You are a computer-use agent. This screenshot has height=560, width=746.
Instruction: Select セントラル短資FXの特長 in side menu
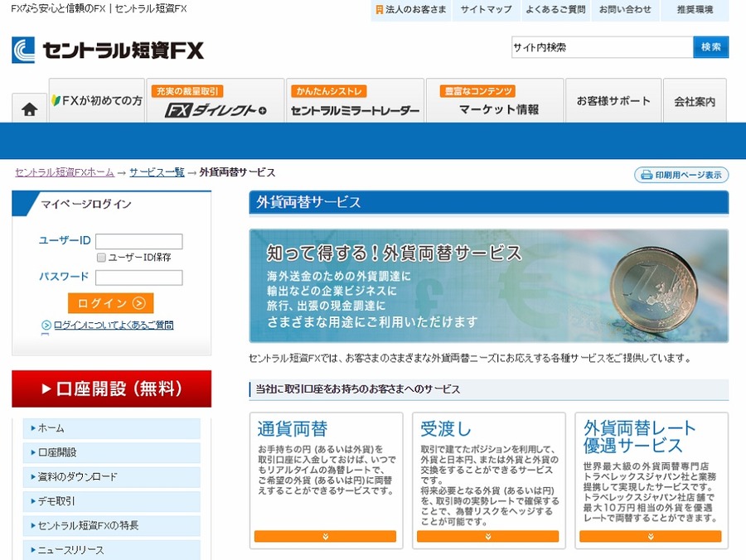(x=111, y=526)
